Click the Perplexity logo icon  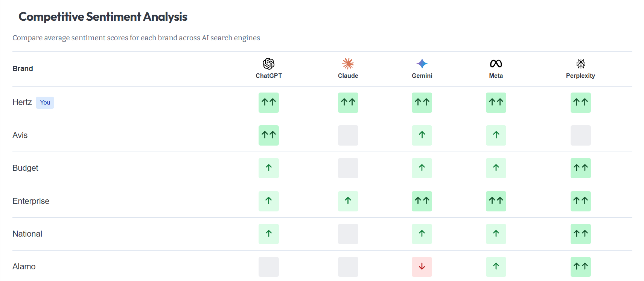(x=580, y=64)
